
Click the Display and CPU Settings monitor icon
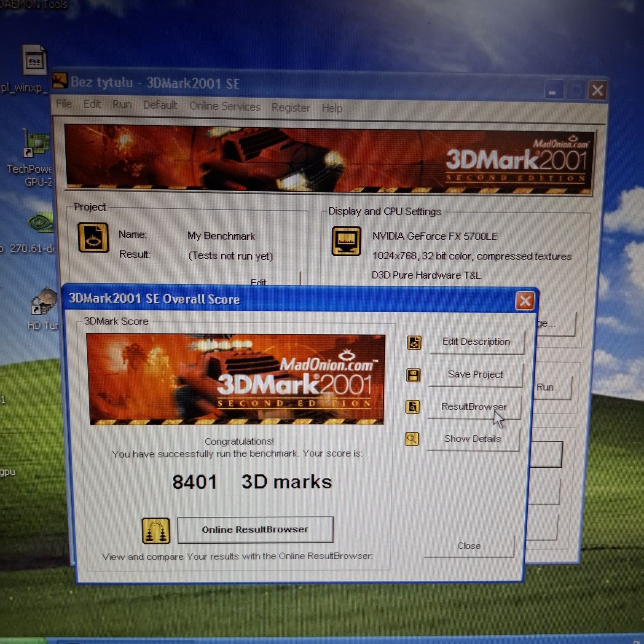point(346,241)
